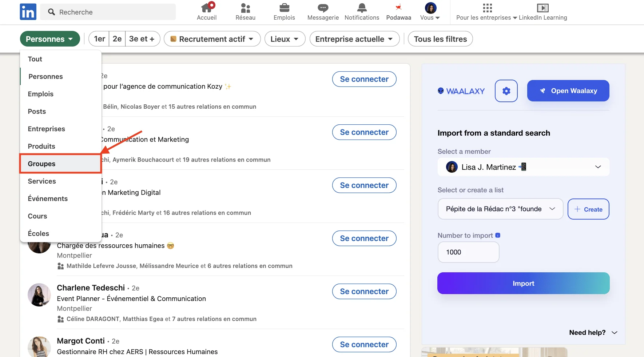This screenshot has height=357, width=644.
Task: Open the LinkedIn home logo
Action: 28,12
